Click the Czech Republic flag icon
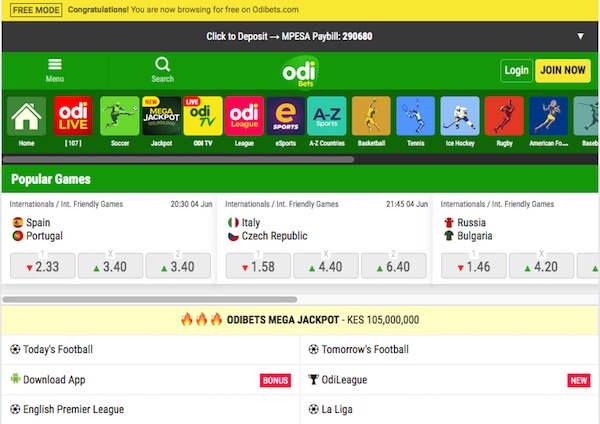 pyautogui.click(x=233, y=236)
